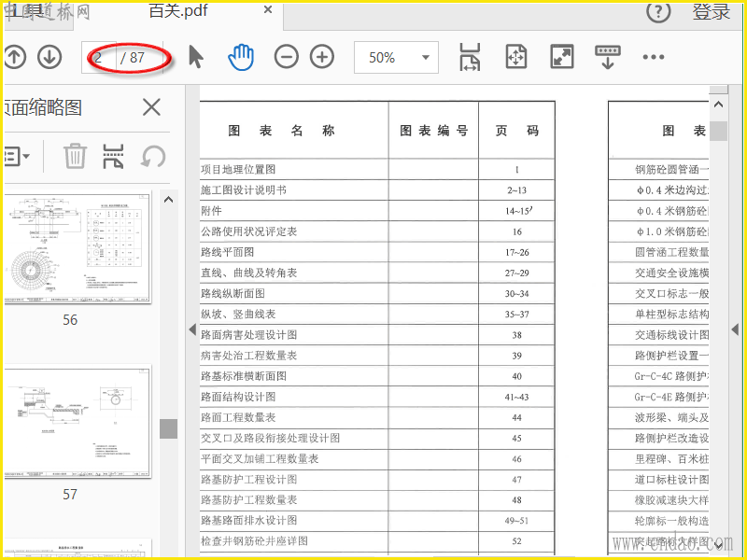Image resolution: width=747 pixels, height=560 pixels.
Task: Click the page number input field
Action: click(99, 57)
